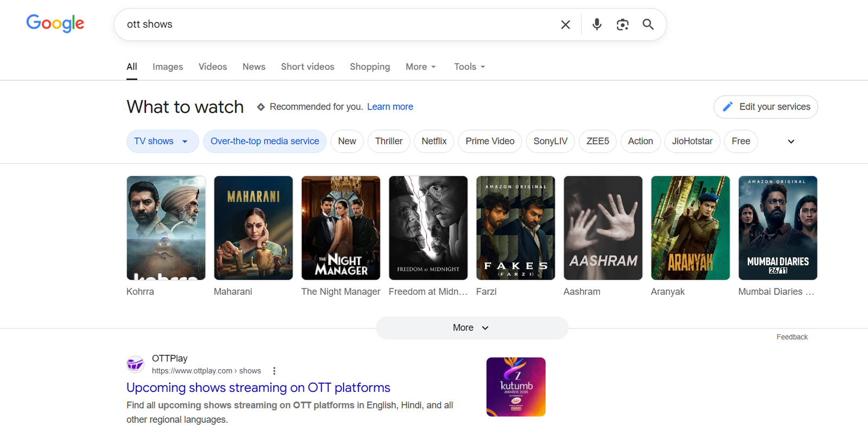The image size is (868, 439).
Task: Click the ottplay.com URL breadcrumb
Action: point(206,371)
